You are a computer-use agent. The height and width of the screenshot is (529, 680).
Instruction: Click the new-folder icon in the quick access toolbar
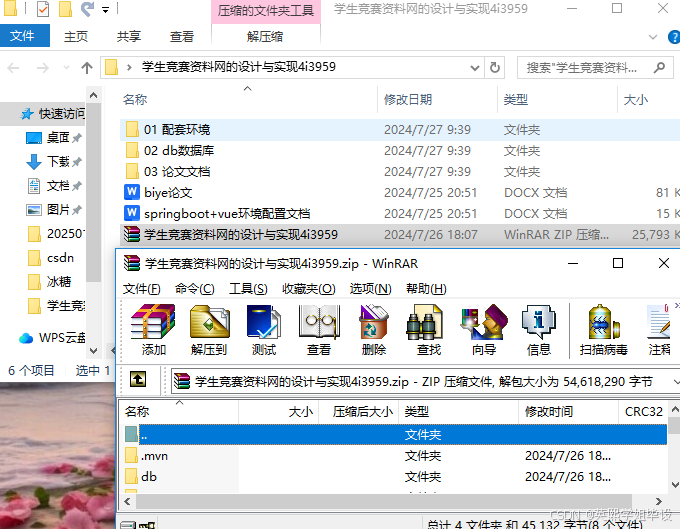pyautogui.click(x=65, y=9)
